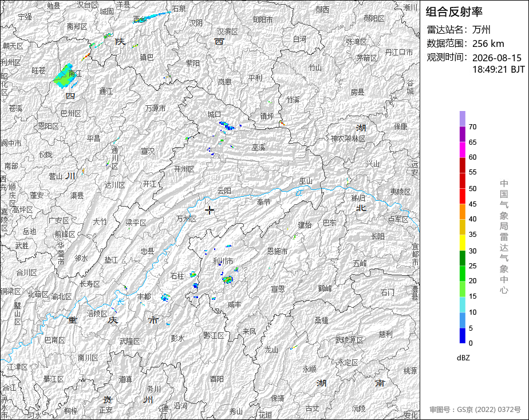This screenshot has width=529, height=420.
Task: Click the 万州 radar station name
Action: [481, 30]
